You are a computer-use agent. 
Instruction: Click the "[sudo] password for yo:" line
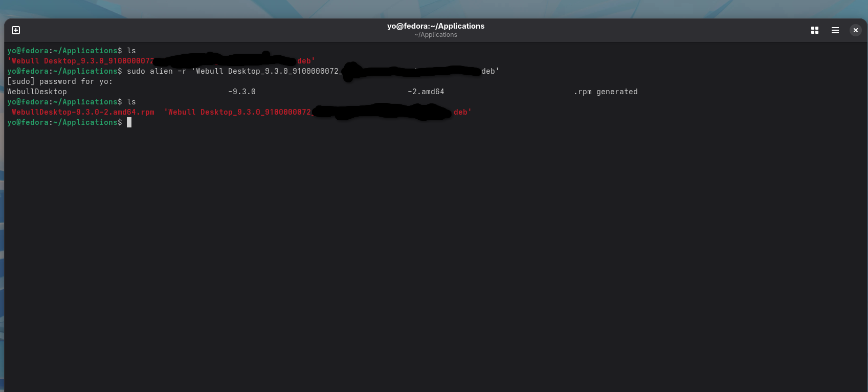click(60, 81)
